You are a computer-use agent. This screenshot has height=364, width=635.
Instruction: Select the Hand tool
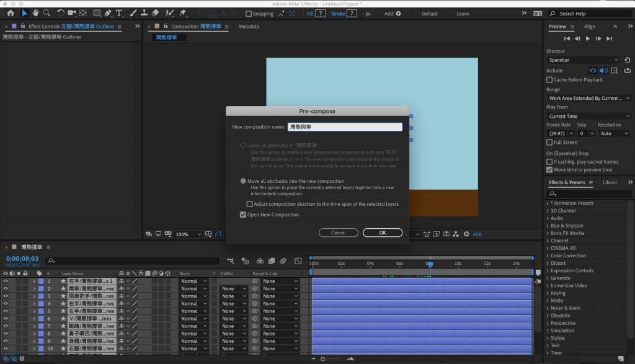coord(36,13)
